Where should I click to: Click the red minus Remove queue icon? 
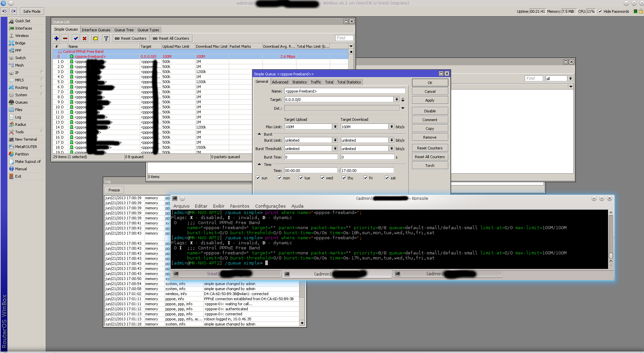coord(65,38)
